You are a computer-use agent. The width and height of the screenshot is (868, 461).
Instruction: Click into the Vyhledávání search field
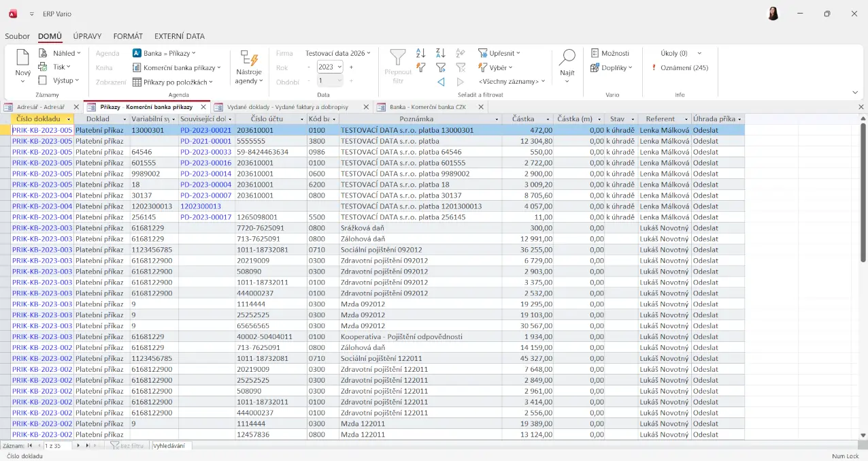pos(171,445)
